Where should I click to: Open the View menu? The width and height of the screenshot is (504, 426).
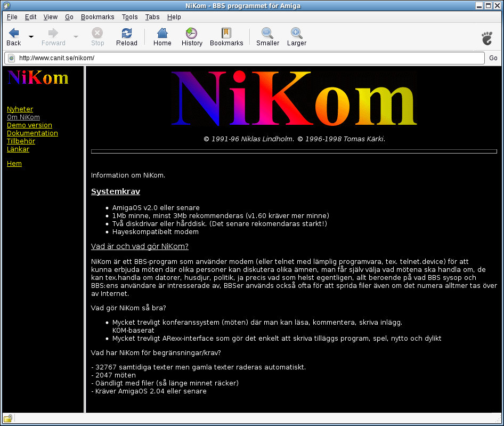coord(51,17)
